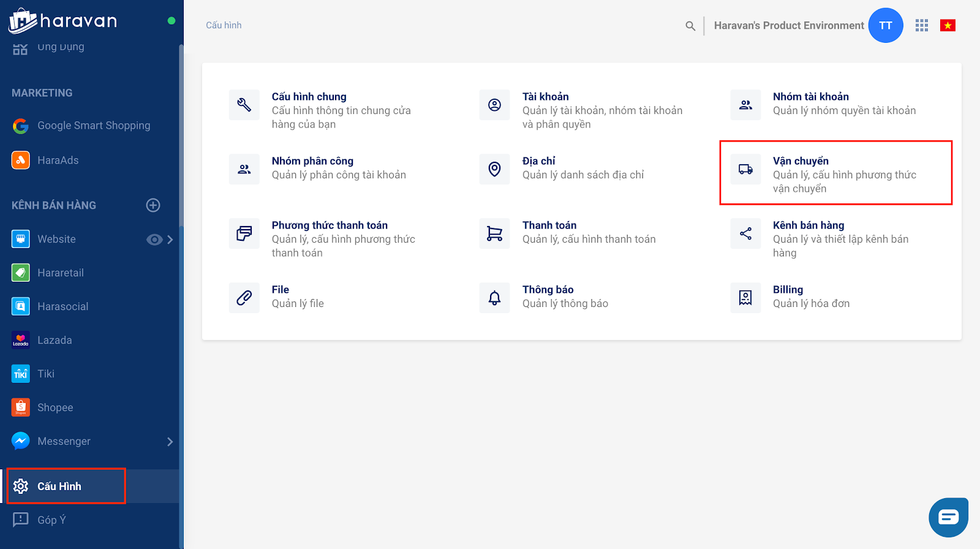
Task: Click the Vận chuyển truck icon
Action: click(x=745, y=169)
